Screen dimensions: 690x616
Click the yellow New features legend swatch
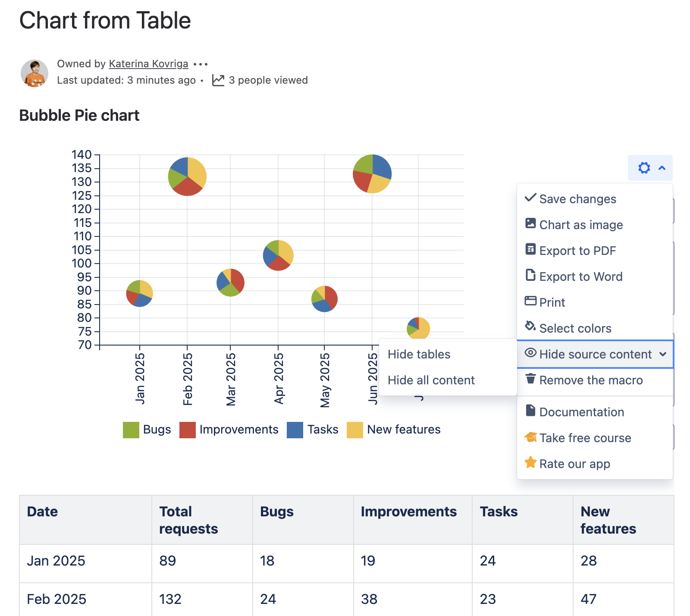pos(355,430)
